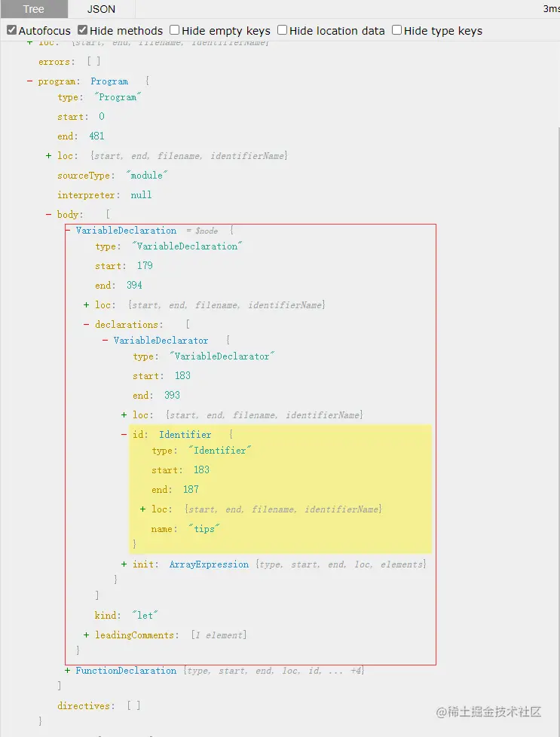Expand loc under Program end 481
This screenshot has height=737, width=560.
[48, 155]
